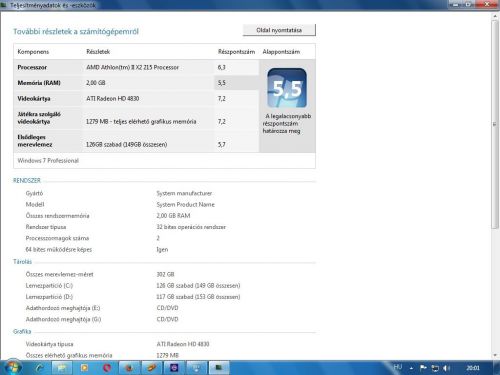This screenshot has height=375, width=500.
Task: Click the window's title bar icon
Action: [x=4, y=5]
